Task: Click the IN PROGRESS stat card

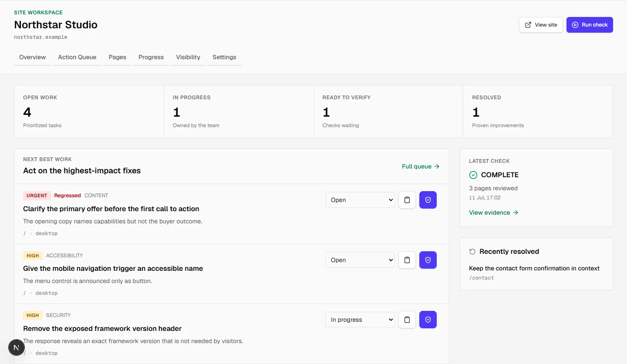Action: point(239,111)
